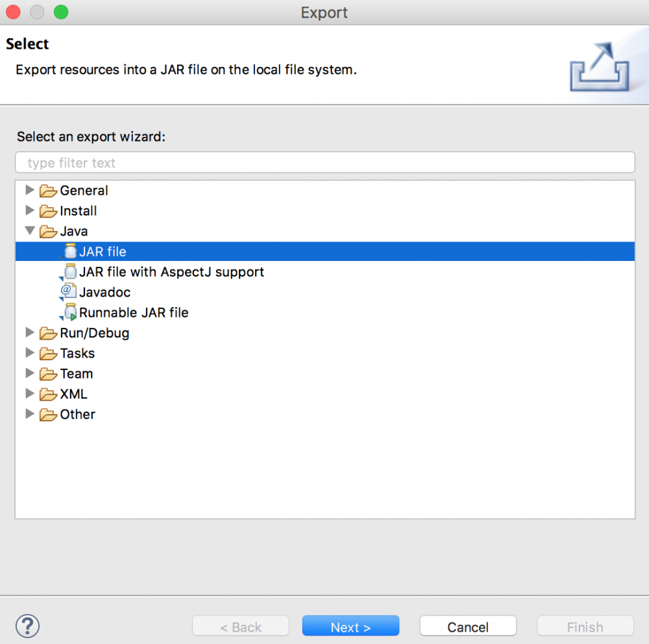This screenshot has height=644, width=649.
Task: Click the JAR file icon
Action: [69, 252]
